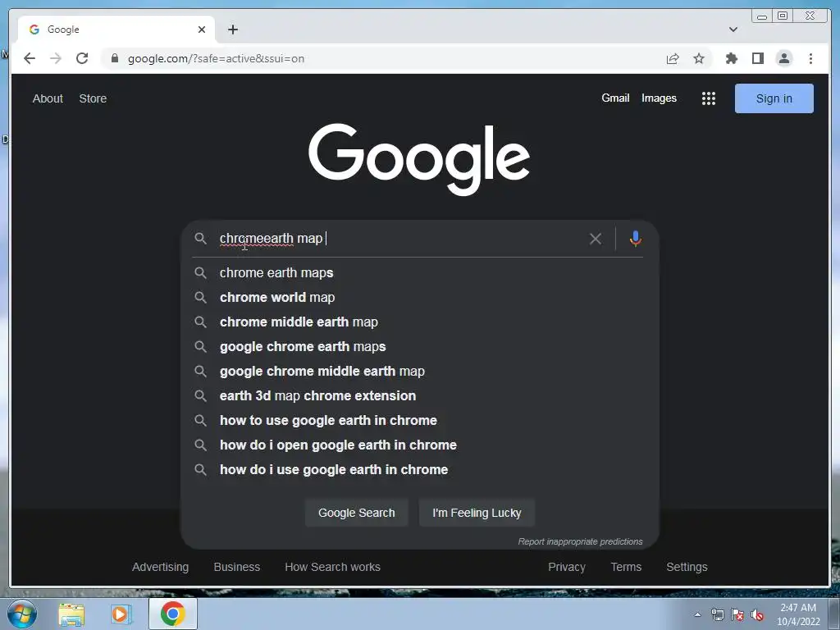Open the Action Center flag icon
Viewport: 840px width, 630px height.
737,614
